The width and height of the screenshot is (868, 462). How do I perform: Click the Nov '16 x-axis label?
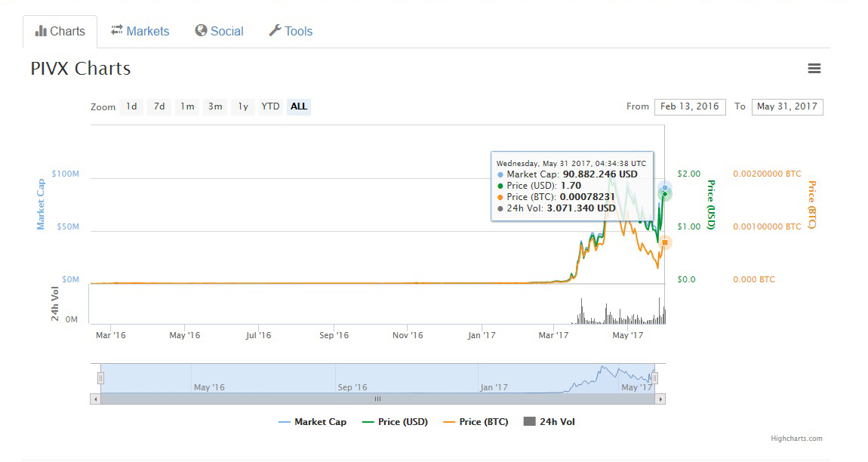point(408,335)
